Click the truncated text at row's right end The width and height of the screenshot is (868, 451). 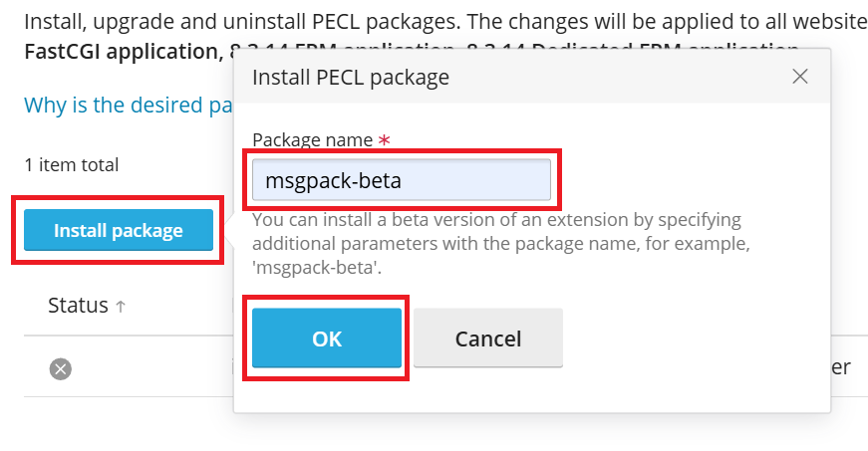coord(841,367)
